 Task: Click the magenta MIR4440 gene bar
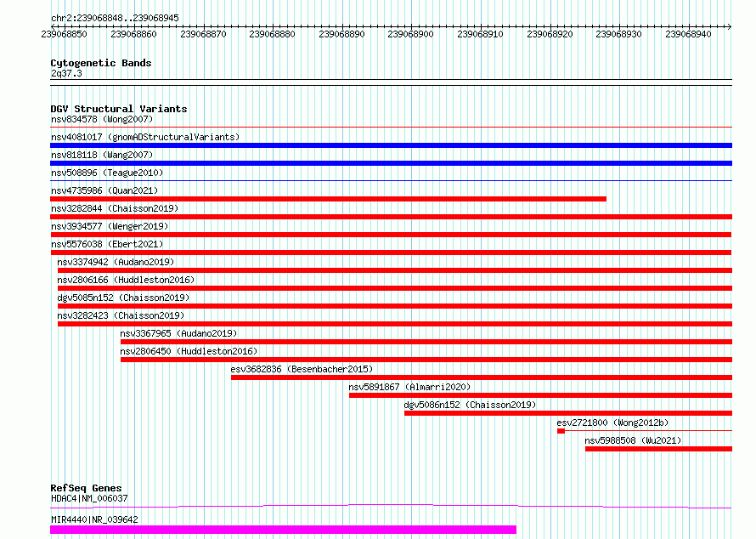click(x=283, y=530)
